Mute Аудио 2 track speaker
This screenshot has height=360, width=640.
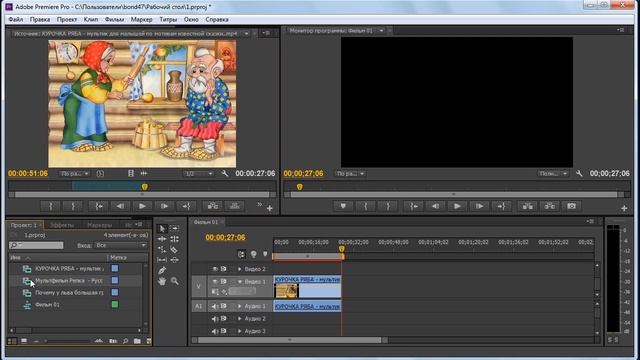pos(215,319)
